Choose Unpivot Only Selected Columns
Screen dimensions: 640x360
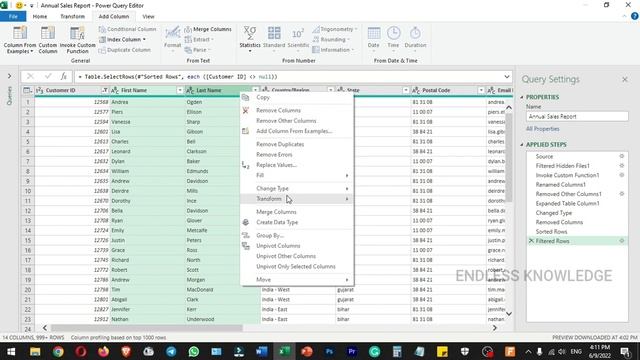coord(297,267)
